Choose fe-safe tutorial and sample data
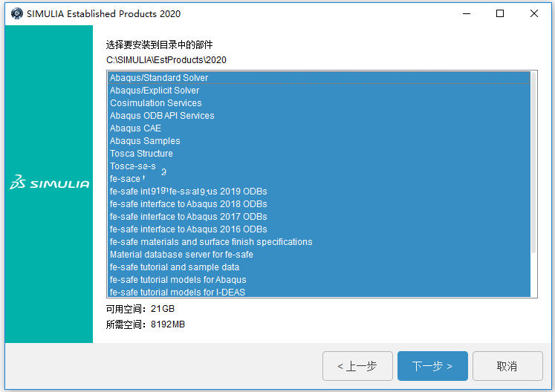555x392 pixels. coord(319,267)
